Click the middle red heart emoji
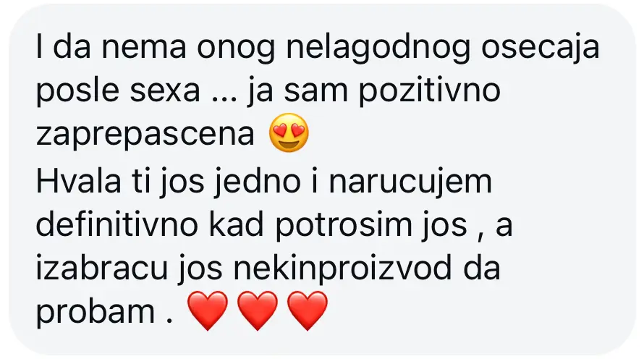This screenshot has width=644, height=359. tap(258, 311)
